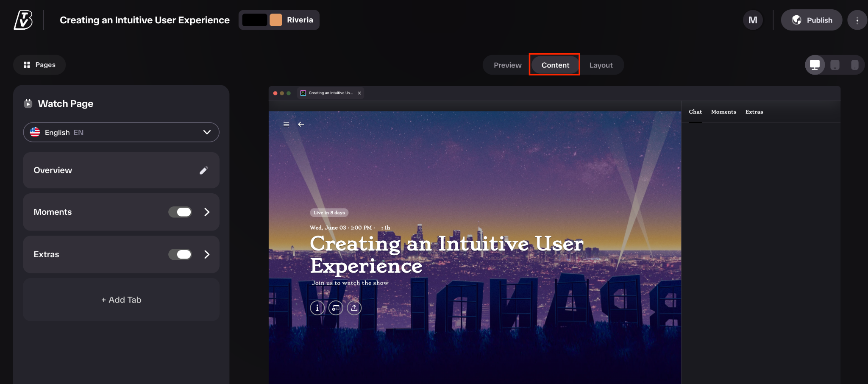Click the back arrow in preview
The height and width of the screenshot is (384, 868).
tap(301, 125)
